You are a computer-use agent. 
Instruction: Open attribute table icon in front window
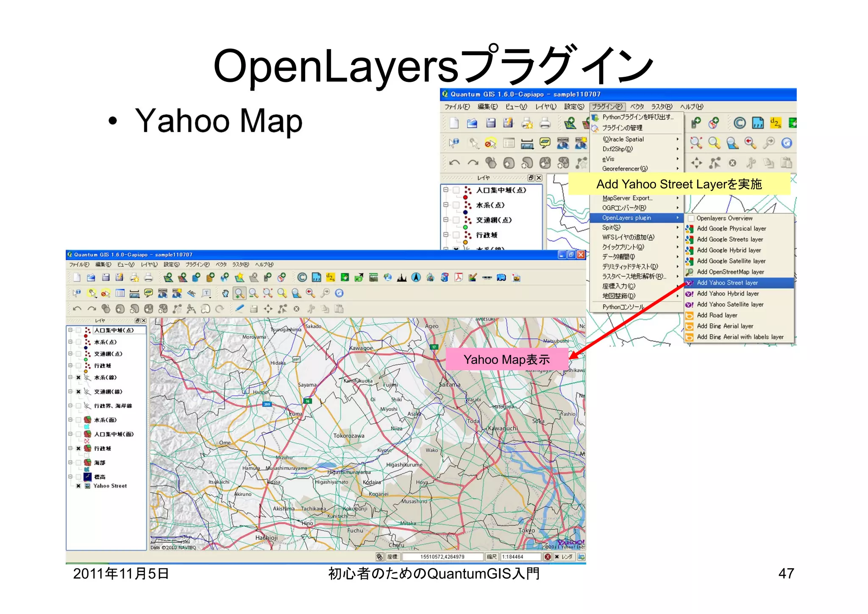coord(120,293)
